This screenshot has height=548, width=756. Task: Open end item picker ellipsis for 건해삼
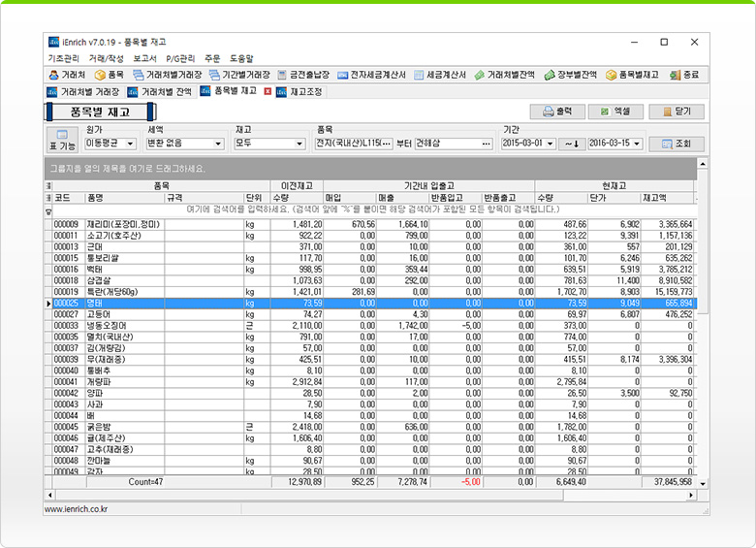click(x=487, y=144)
